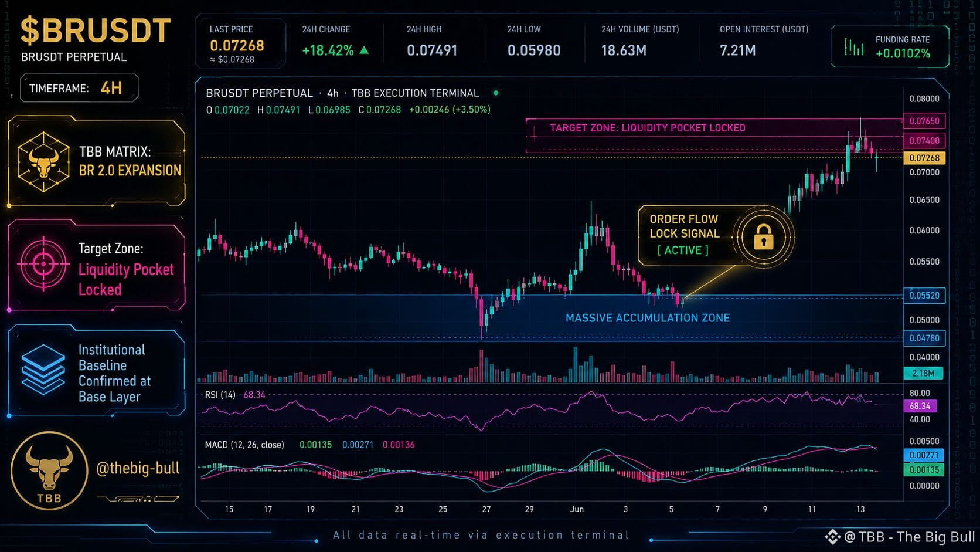Click the chart header close value C 0.07268
Viewport: 980px width, 552px height.
(x=380, y=110)
